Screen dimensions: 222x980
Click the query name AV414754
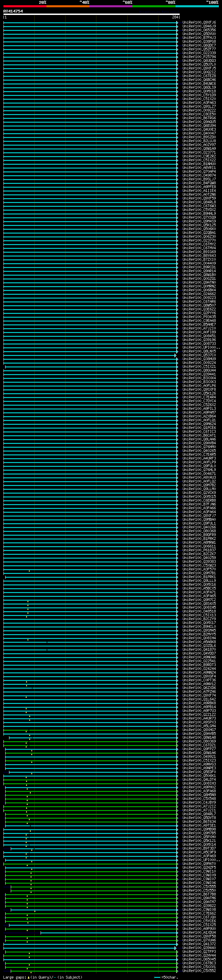(13, 11)
